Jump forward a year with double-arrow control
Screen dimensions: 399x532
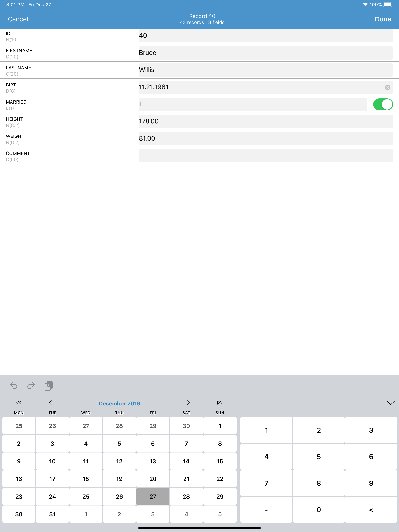(220, 403)
